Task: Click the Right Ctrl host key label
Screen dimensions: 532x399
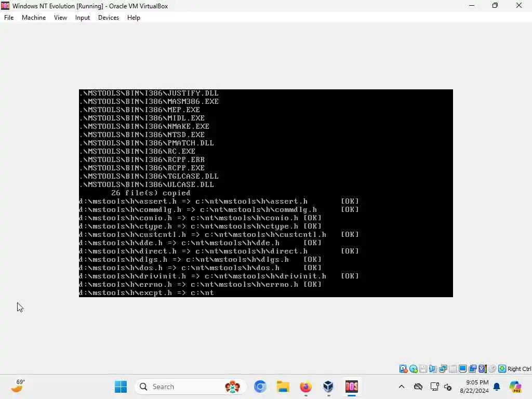Action: 519,369
